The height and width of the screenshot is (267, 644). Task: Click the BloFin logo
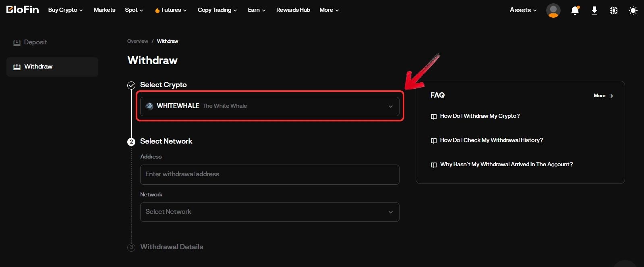(x=23, y=10)
